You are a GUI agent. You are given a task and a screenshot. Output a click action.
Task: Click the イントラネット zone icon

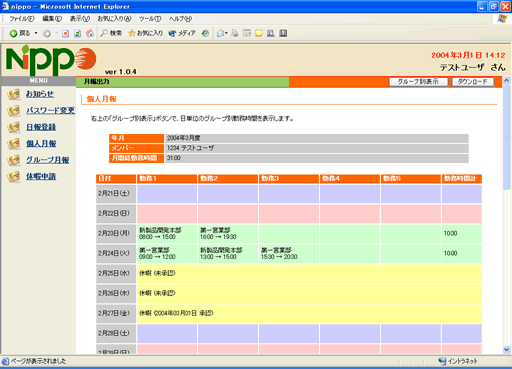[442, 361]
